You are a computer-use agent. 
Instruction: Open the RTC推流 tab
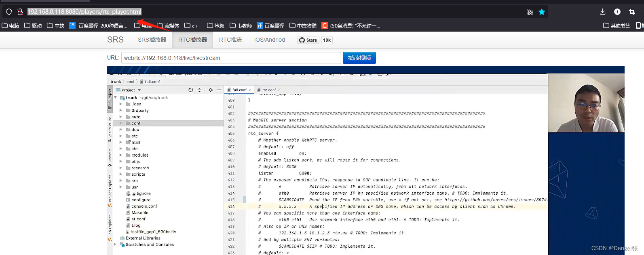click(230, 40)
